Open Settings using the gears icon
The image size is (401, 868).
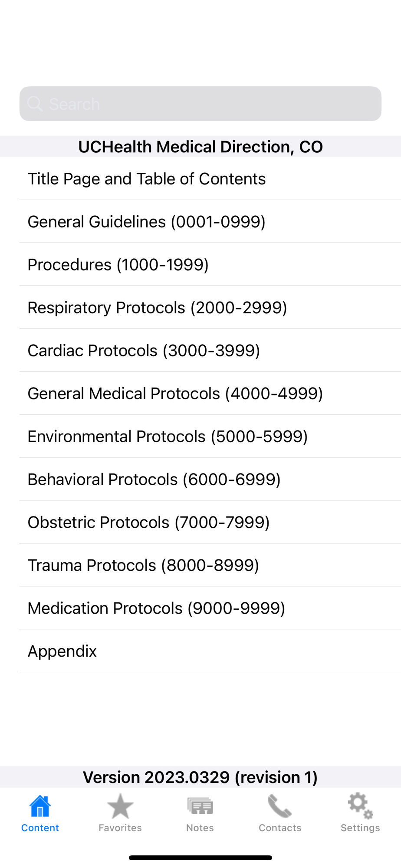pos(360,806)
